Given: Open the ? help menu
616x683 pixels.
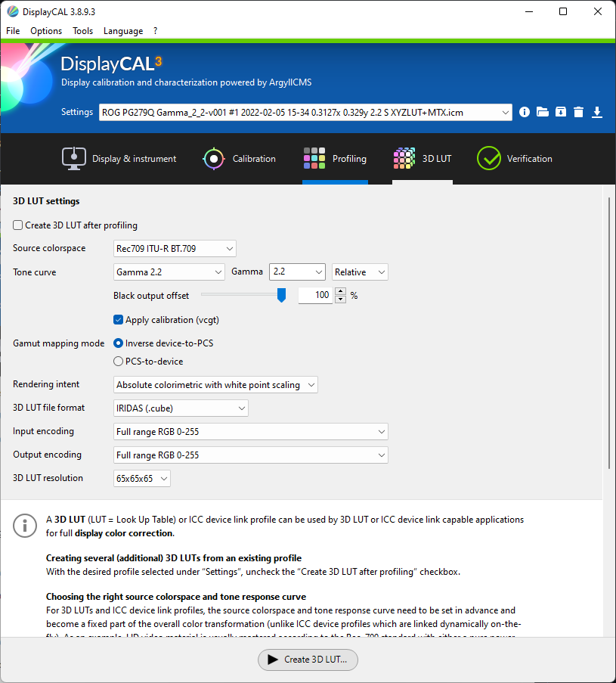Looking at the screenshot, I should pyautogui.click(x=156, y=31).
